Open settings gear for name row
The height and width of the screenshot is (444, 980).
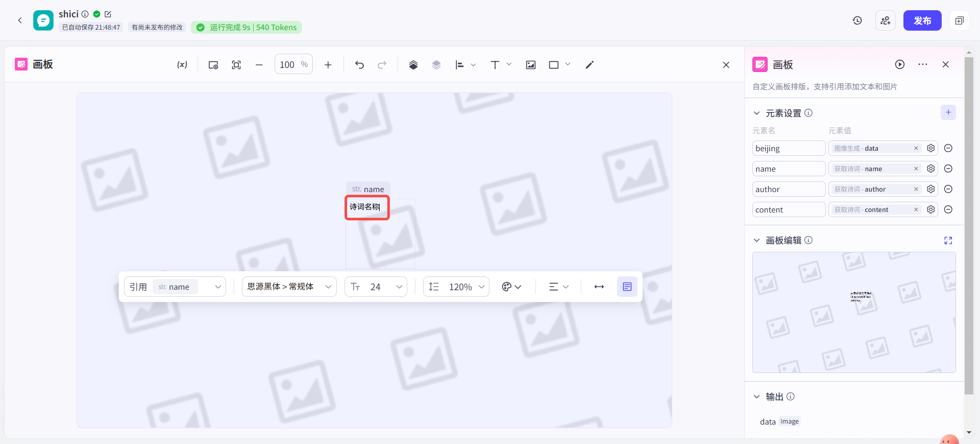point(931,169)
